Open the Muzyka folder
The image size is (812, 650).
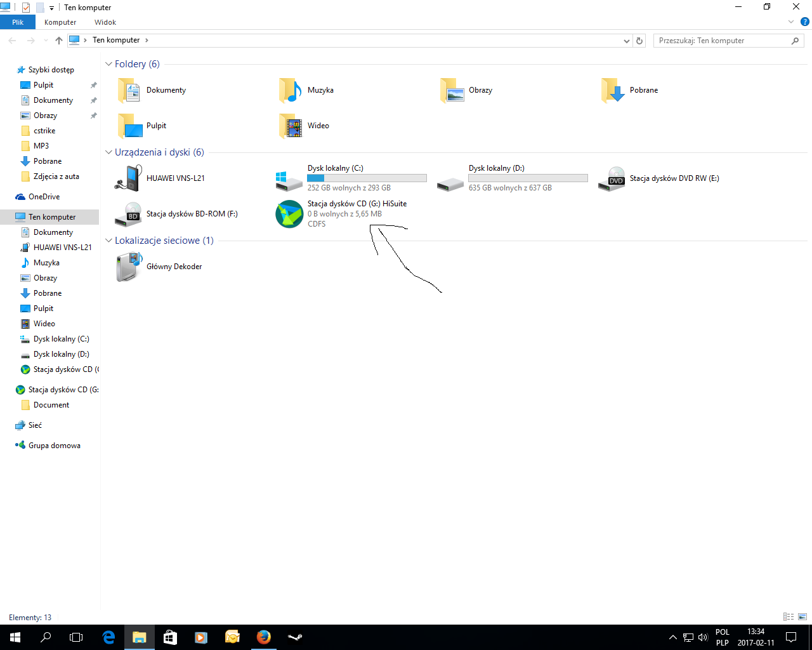click(x=290, y=90)
